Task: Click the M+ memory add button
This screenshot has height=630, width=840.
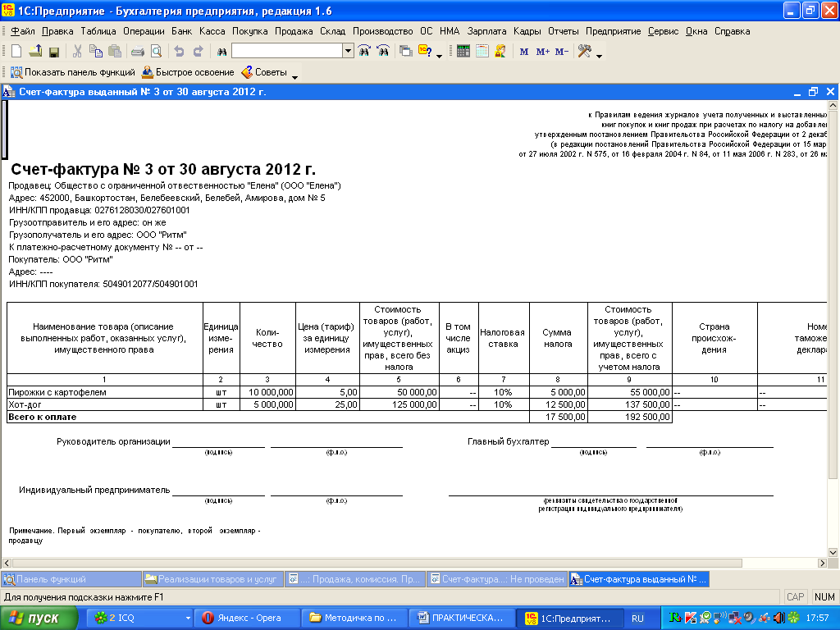Action: pos(543,52)
